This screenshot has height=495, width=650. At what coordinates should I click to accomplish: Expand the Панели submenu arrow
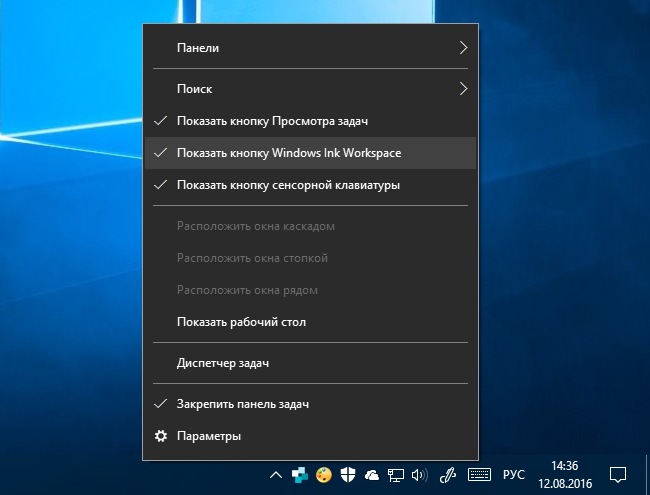463,48
